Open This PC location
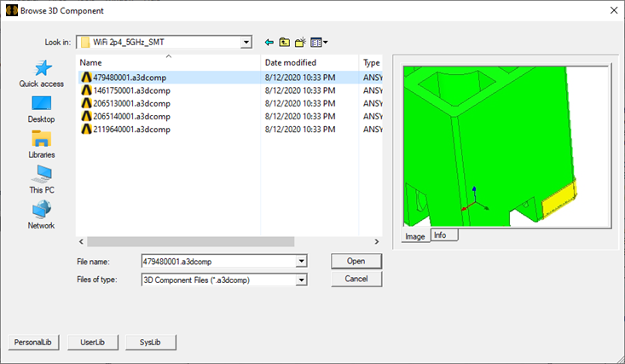The height and width of the screenshot is (364, 625). pyautogui.click(x=42, y=179)
